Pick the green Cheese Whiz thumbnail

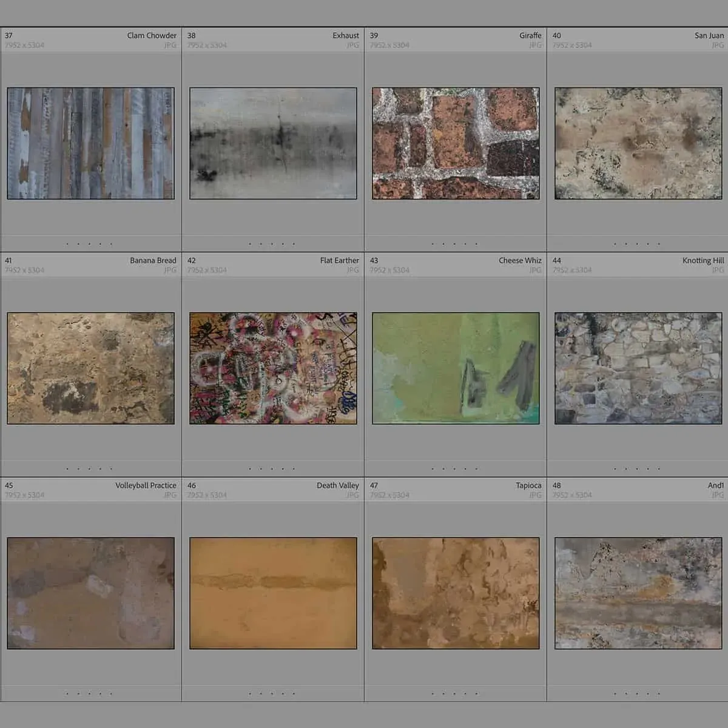456,368
